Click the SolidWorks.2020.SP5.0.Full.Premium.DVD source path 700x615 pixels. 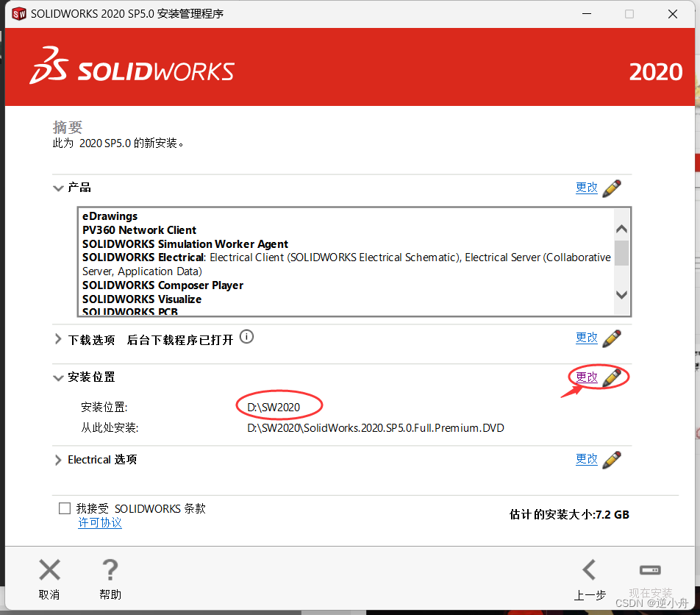376,428
